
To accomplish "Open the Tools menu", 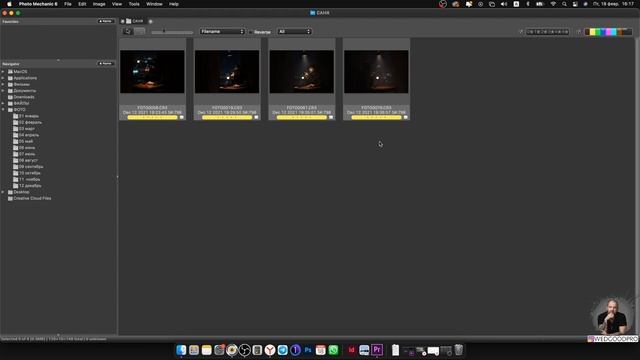I will [134, 4].
